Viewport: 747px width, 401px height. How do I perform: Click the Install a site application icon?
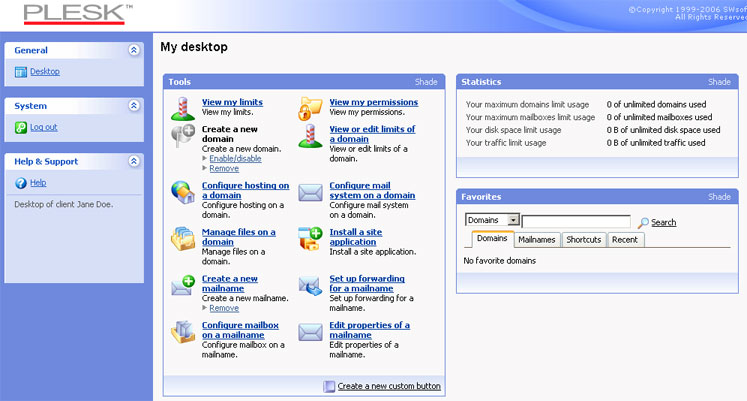pos(310,239)
